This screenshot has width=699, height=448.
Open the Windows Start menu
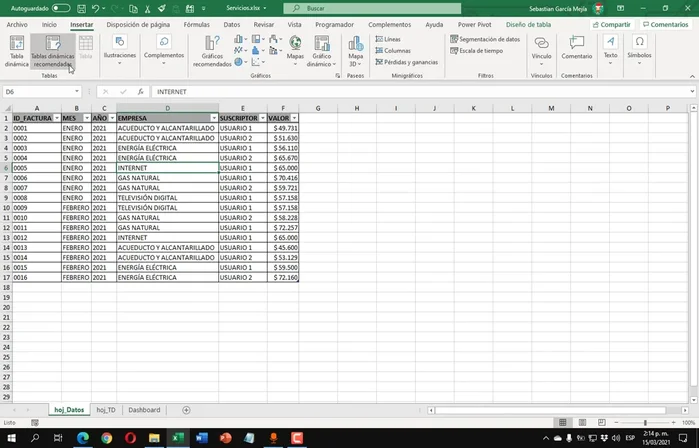coord(11,438)
